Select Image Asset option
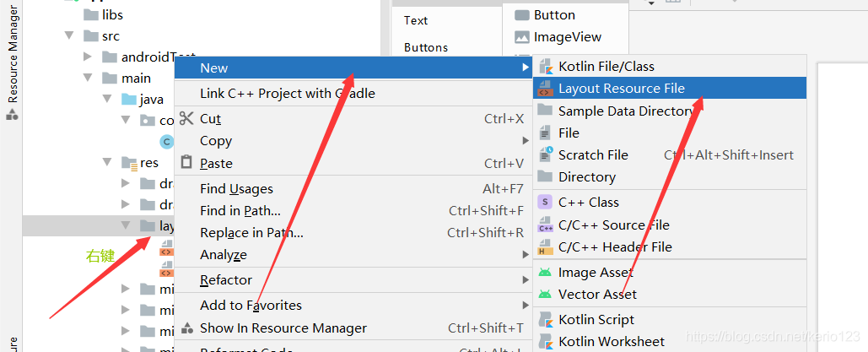 click(670, 272)
